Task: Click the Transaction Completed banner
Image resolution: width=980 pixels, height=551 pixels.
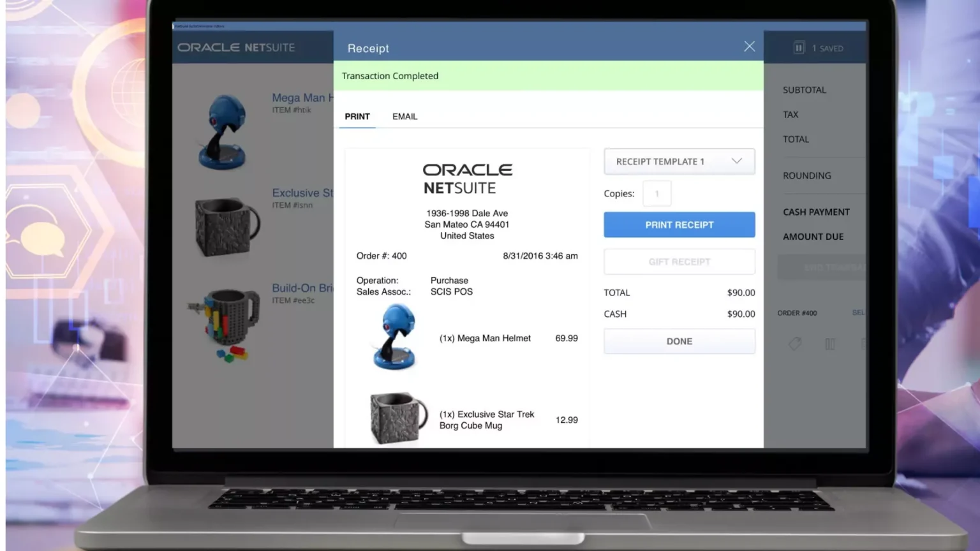Action: pyautogui.click(x=549, y=76)
